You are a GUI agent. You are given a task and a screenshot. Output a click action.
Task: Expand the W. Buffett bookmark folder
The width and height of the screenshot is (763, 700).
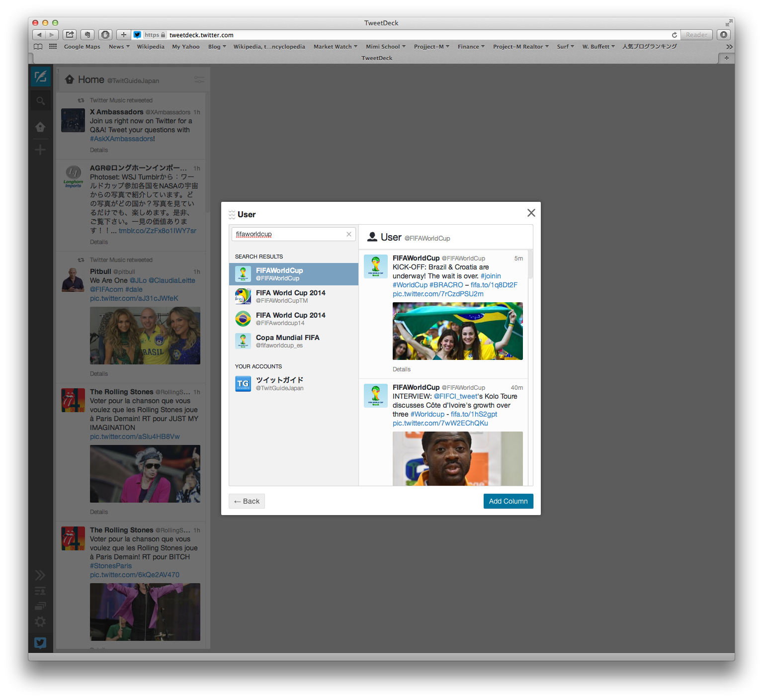tap(598, 47)
